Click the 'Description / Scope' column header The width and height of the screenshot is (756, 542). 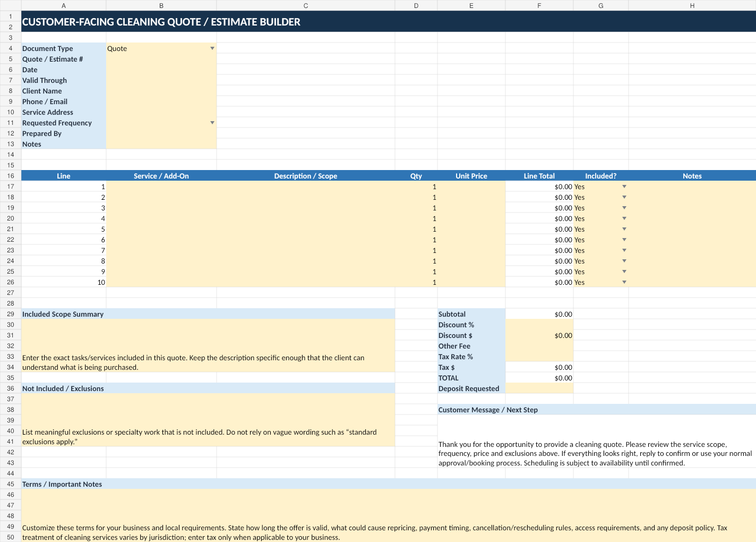[306, 176]
